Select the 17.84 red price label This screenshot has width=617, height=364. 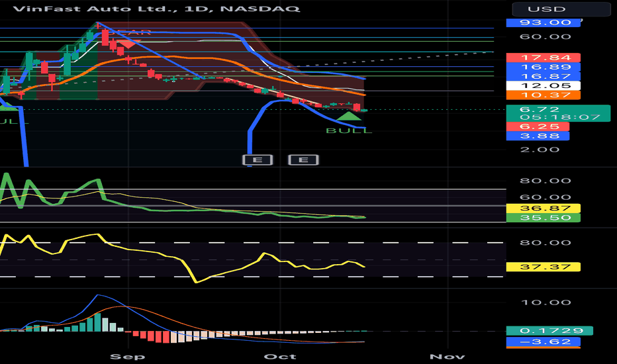[544, 58]
